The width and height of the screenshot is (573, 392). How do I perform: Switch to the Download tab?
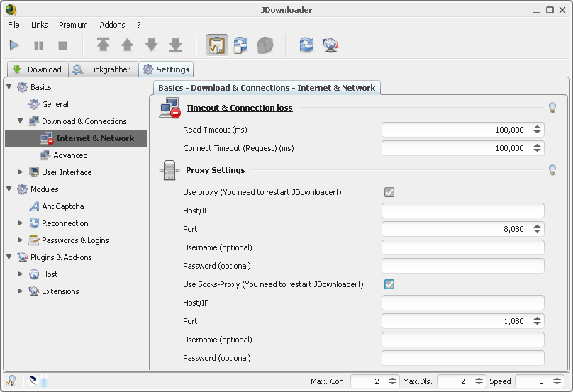tap(38, 69)
